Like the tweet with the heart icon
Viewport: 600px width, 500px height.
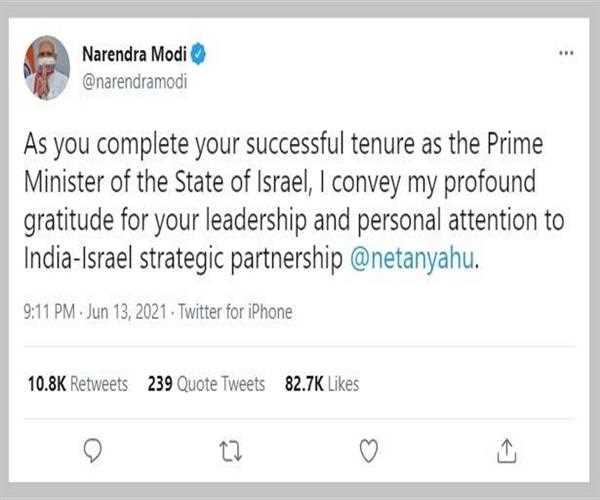point(369,451)
